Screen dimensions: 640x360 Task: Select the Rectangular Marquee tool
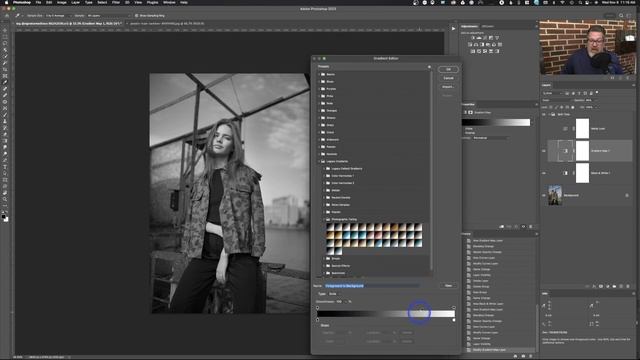click(5, 37)
